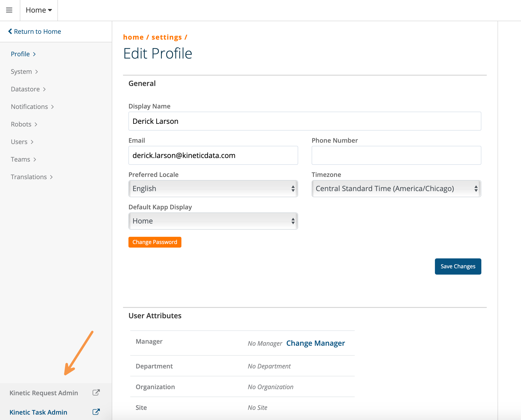Open the Preferred Locale dropdown
Image resolution: width=521 pixels, height=420 pixels.
213,188
